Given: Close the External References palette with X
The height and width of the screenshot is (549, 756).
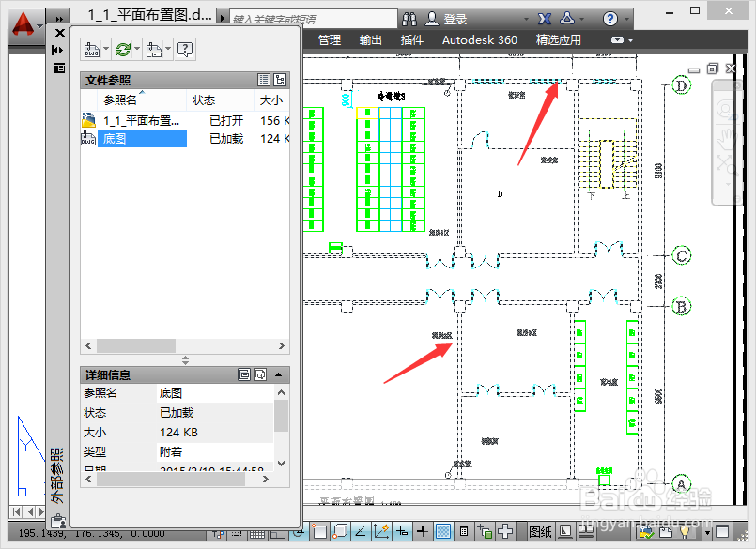Looking at the screenshot, I should click(60, 33).
